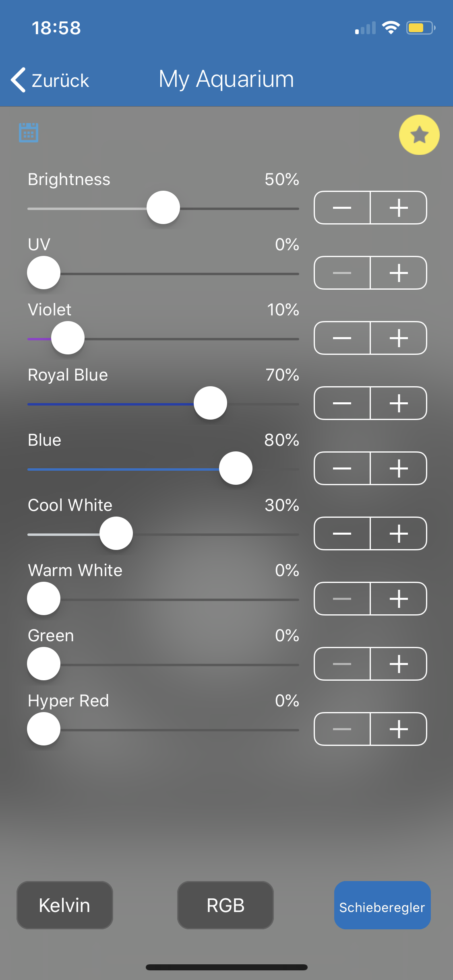453x980 pixels.
Task: Increase Hyper Red with the plus button
Action: click(399, 729)
